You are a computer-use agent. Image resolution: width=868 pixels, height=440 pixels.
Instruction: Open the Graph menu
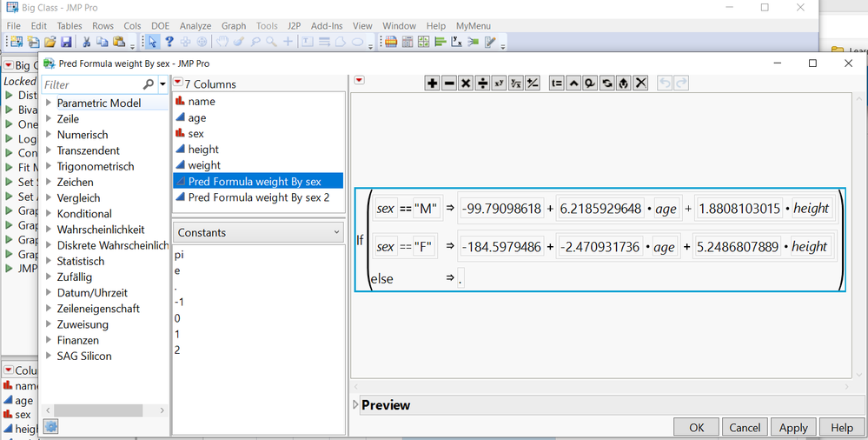[234, 26]
